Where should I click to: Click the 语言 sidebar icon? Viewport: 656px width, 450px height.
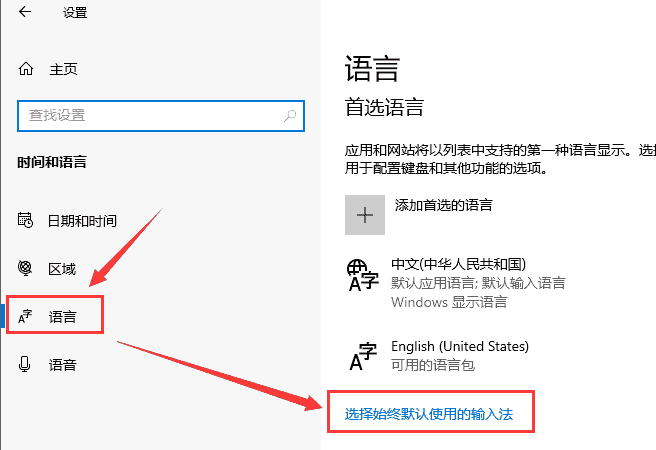(x=25, y=317)
